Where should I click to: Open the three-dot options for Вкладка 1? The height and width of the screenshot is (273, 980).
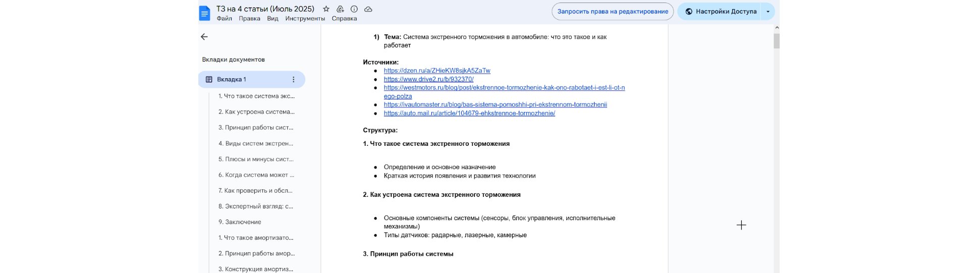(x=294, y=79)
